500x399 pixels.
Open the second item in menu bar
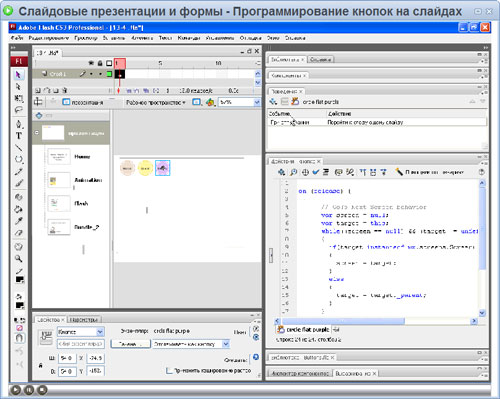(49, 38)
